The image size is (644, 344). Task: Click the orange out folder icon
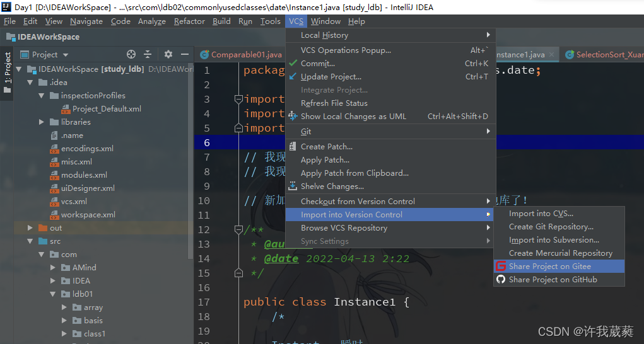43,227
